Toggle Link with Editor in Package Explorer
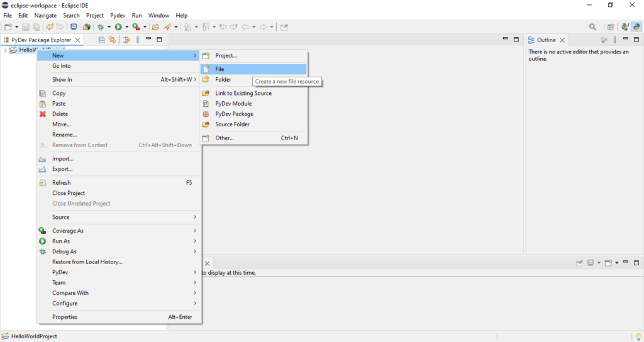The width and height of the screenshot is (644, 342). tap(112, 40)
